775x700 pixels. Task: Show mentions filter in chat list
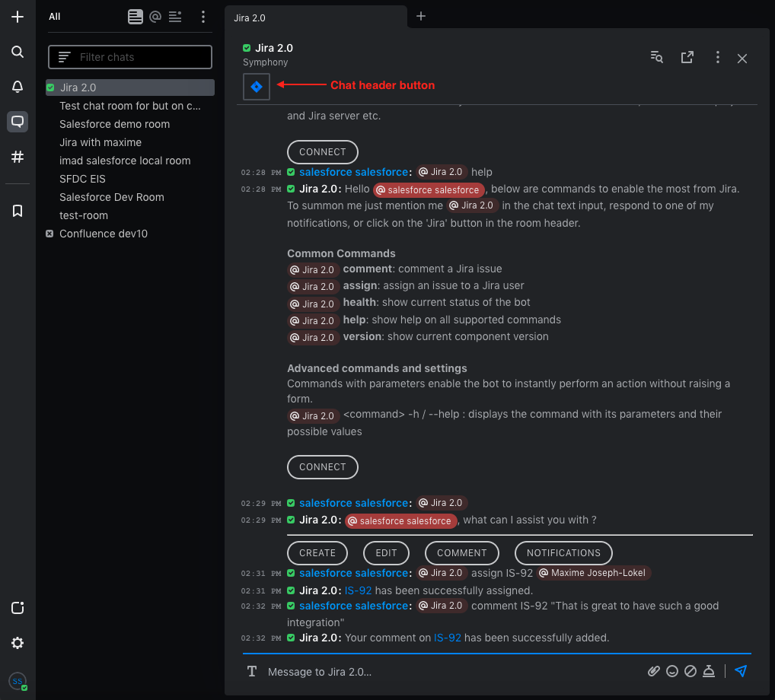tap(155, 17)
